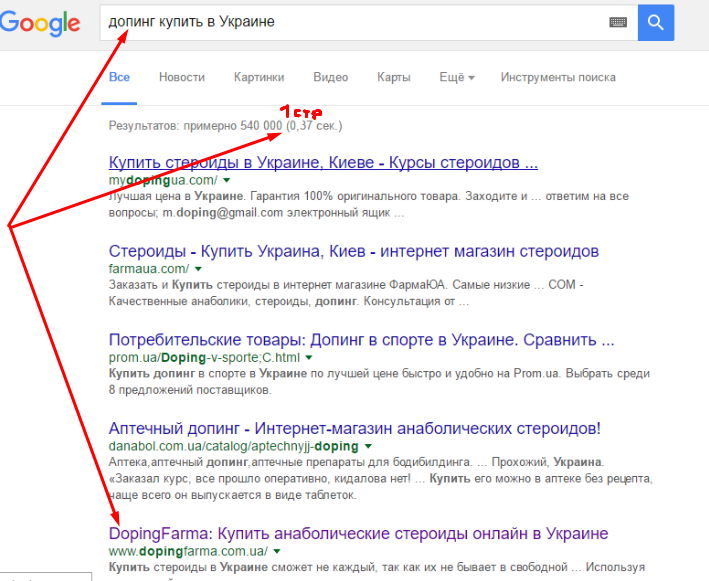Click snippet starting Аптека,аптечный допинг
This screenshot has height=581, width=709.
pyautogui.click(x=380, y=478)
